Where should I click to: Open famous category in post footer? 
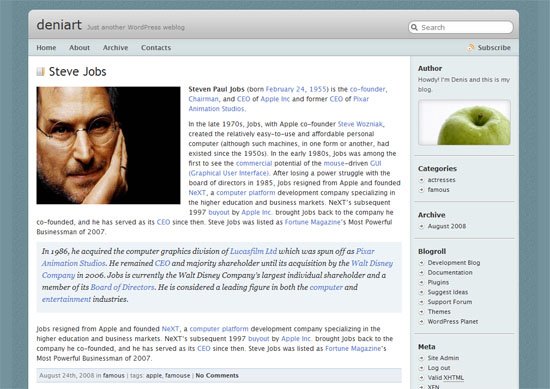coord(114,376)
